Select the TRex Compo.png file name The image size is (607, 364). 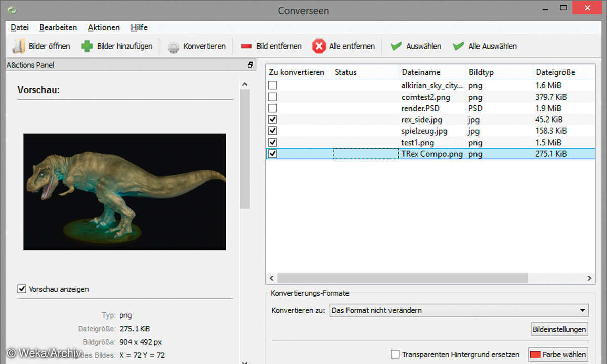pos(432,154)
